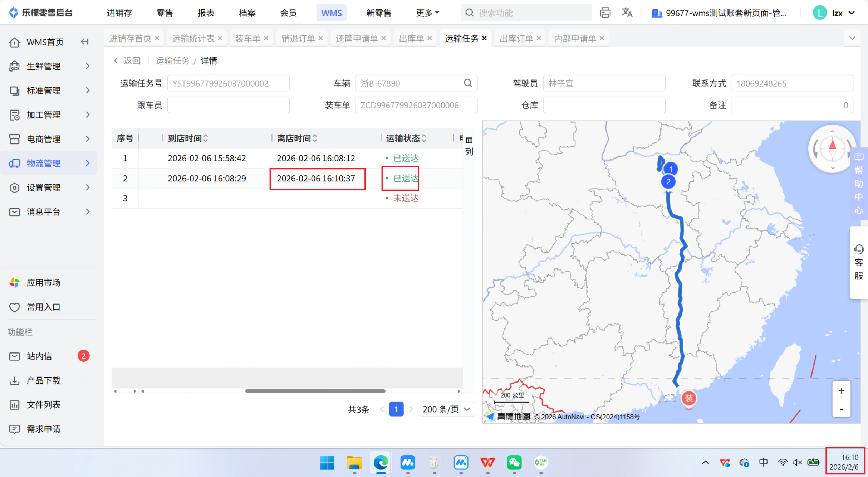Screen dimensions: 868x477
Task: Click the search icon in 车辆 field
Action: click(x=468, y=83)
